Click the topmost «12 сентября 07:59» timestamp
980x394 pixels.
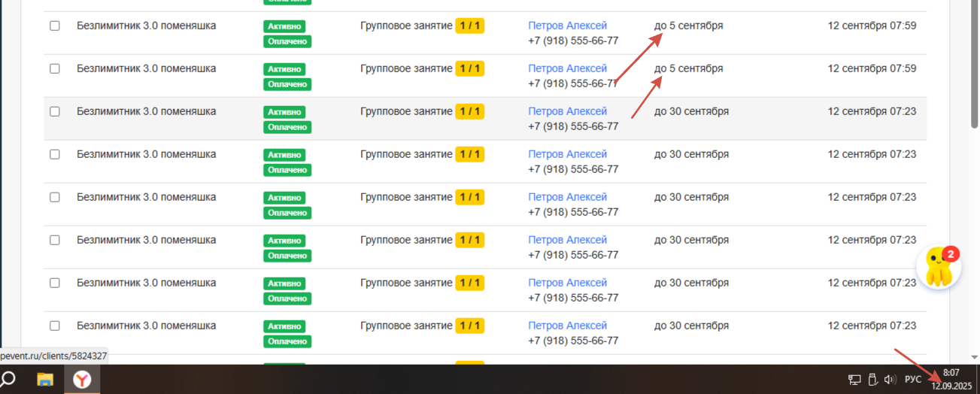(872, 26)
